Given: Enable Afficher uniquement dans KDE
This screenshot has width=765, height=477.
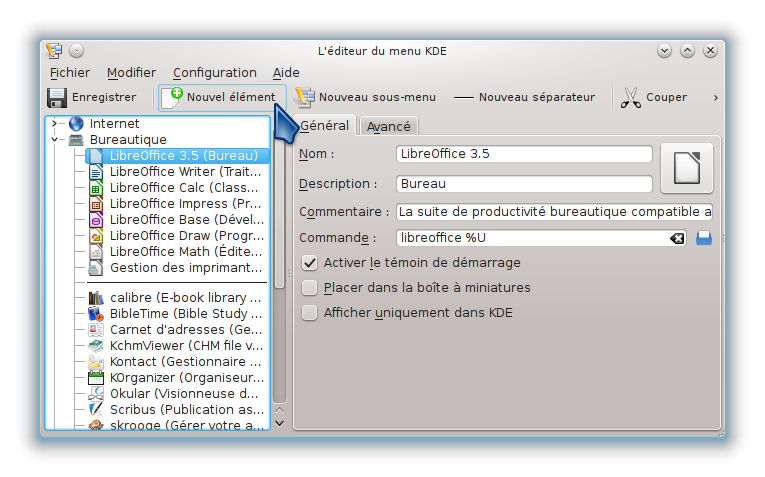Looking at the screenshot, I should click(310, 313).
